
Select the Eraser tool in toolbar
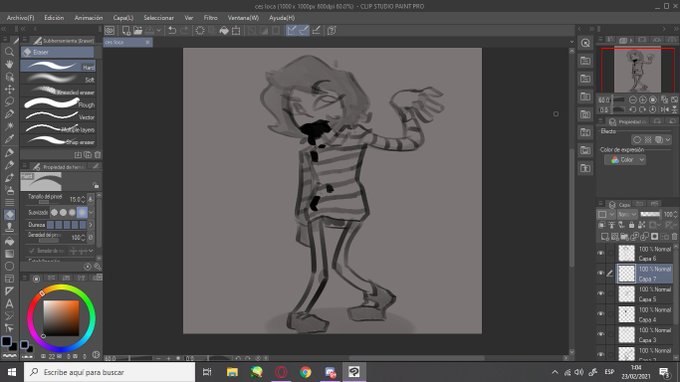(x=9, y=215)
